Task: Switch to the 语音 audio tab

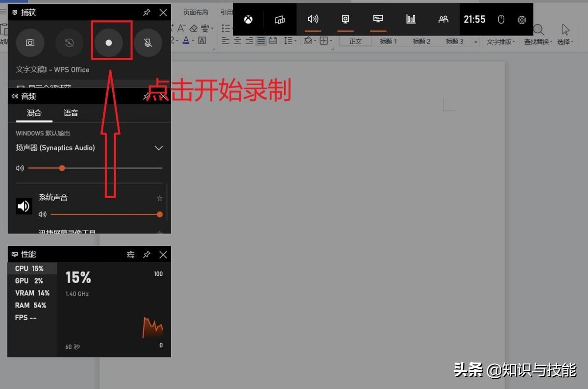Action: (x=70, y=113)
